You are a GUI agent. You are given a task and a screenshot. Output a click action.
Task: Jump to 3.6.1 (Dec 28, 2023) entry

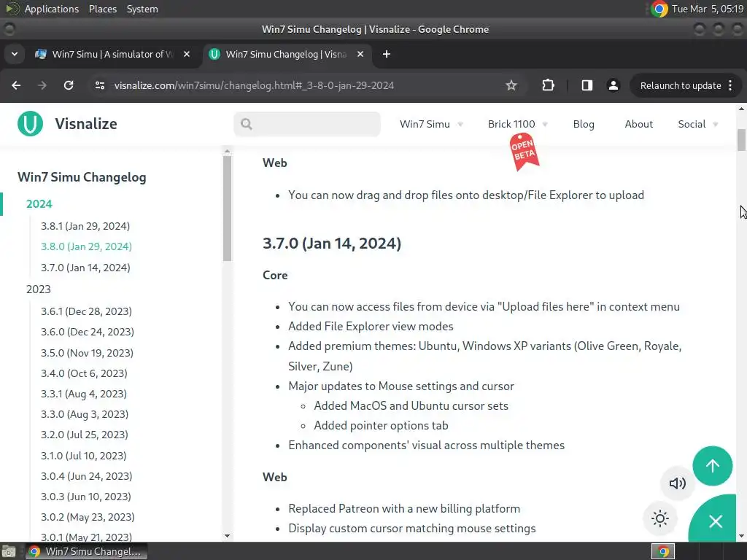coord(86,311)
